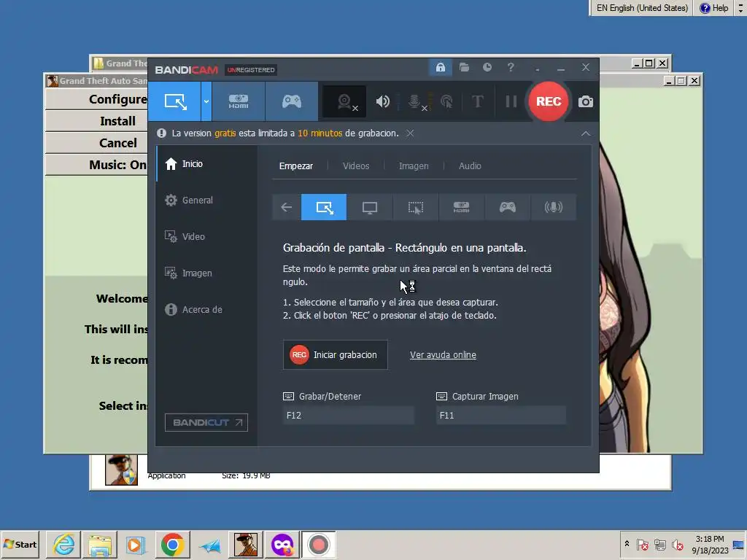Image resolution: width=747 pixels, height=560 pixels.
Task: Click the paper plane app on taskbar
Action: click(209, 544)
